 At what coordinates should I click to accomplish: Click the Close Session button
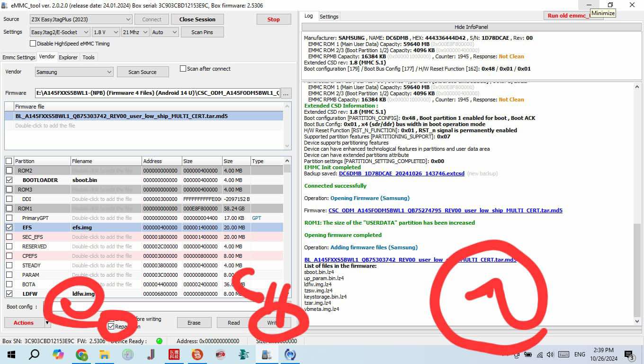click(197, 19)
